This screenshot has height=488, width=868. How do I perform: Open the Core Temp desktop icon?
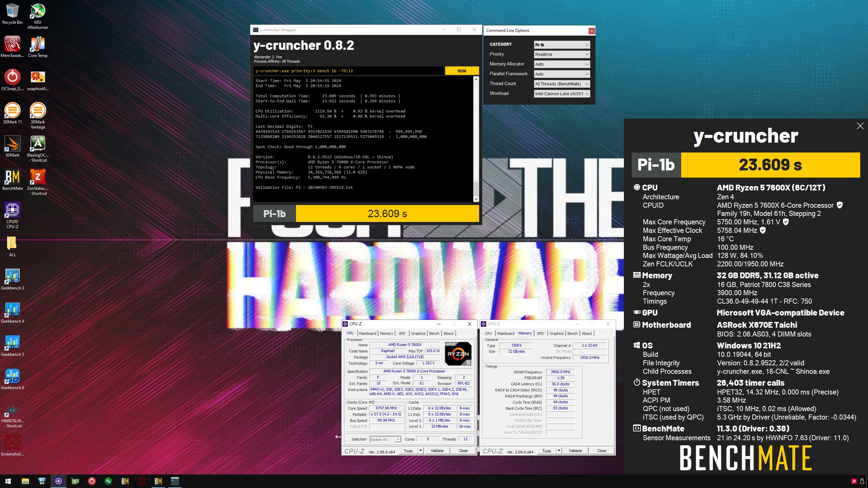coord(38,47)
